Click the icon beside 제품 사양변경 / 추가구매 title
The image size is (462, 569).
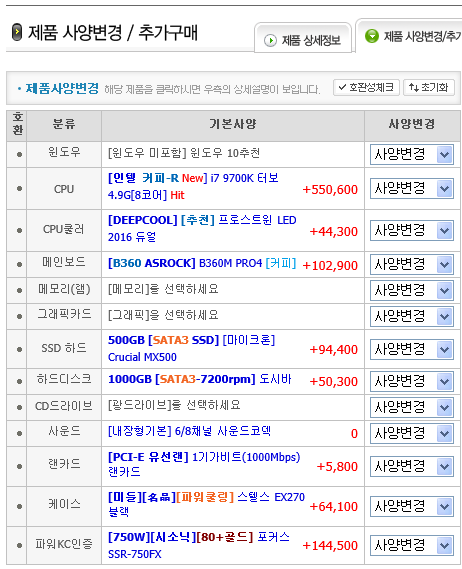17,32
